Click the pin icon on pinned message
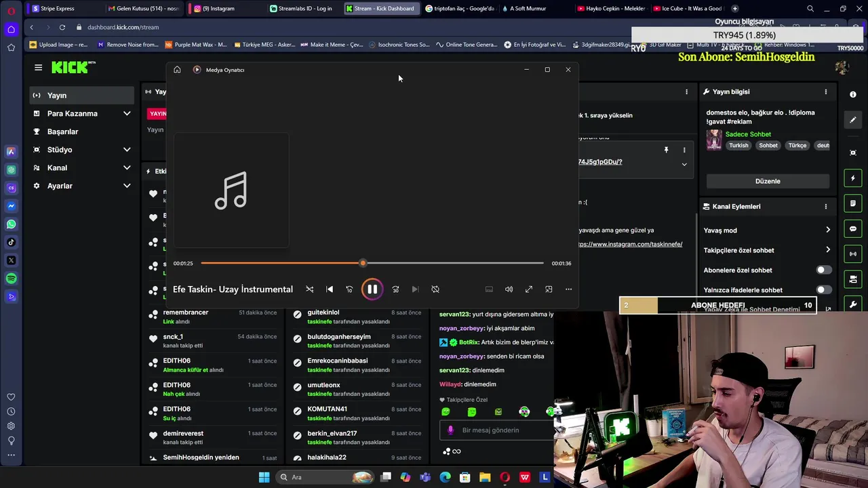Viewport: 868px width, 488px height. 666,150
